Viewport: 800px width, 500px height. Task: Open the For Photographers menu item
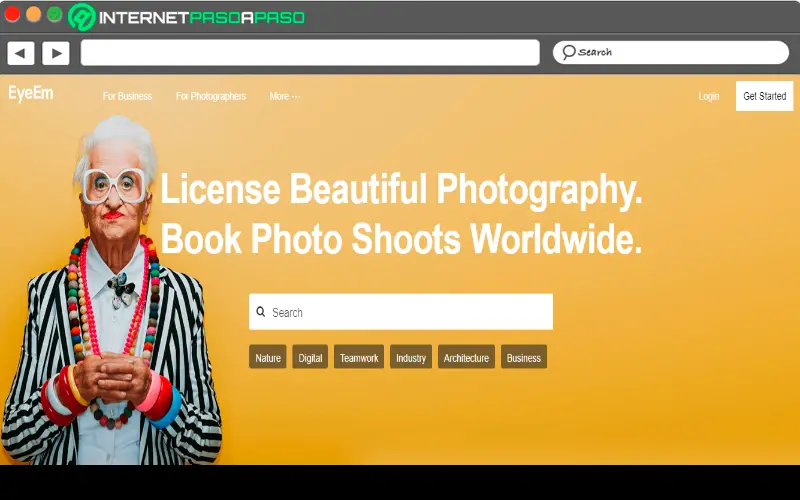211,96
